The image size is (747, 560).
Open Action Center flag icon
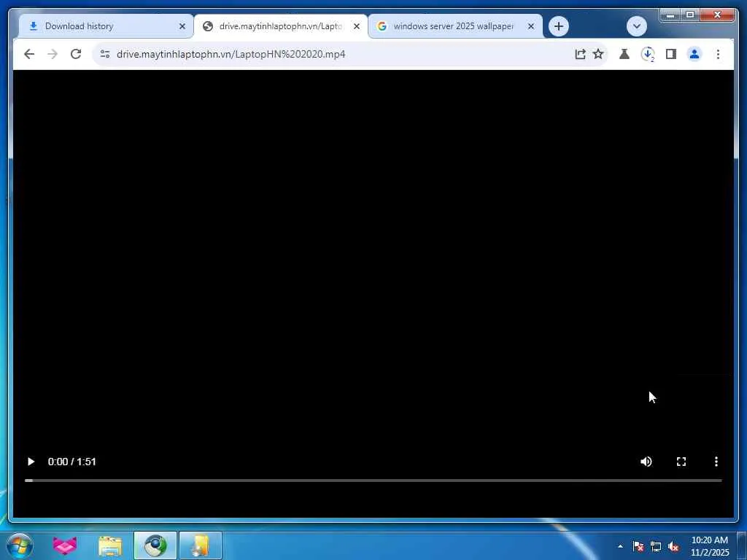tap(638, 546)
